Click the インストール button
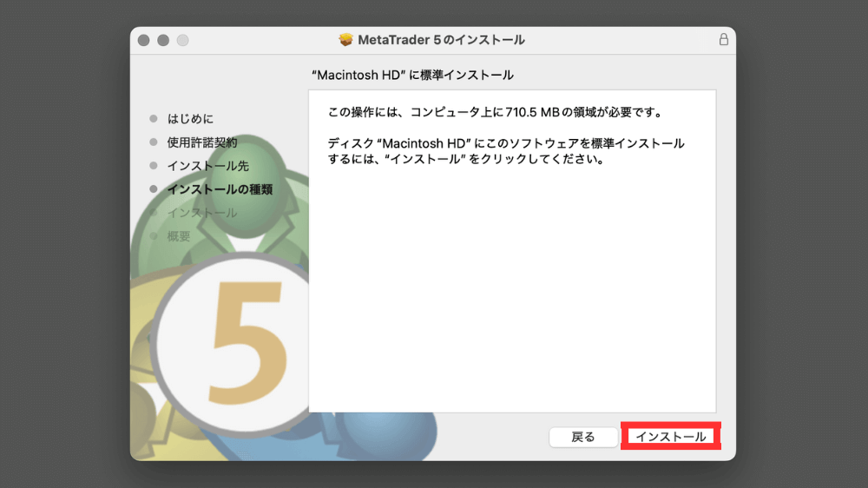Image resolution: width=868 pixels, height=488 pixels. 670,437
